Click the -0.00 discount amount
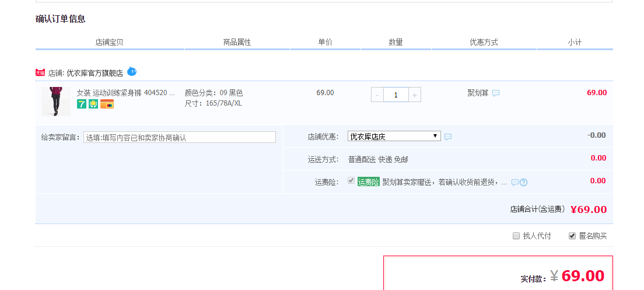Image resolution: width=644 pixels, height=290 pixels. point(596,135)
